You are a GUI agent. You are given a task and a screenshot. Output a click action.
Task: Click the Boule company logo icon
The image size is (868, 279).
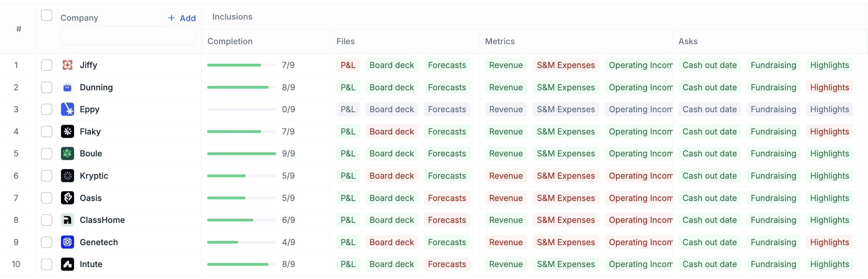tap(68, 153)
